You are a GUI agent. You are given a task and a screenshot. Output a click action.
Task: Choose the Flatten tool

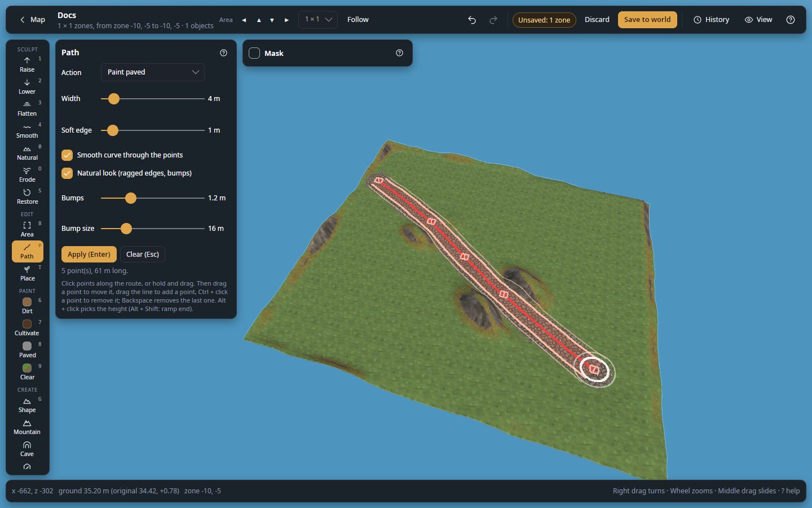click(27, 108)
